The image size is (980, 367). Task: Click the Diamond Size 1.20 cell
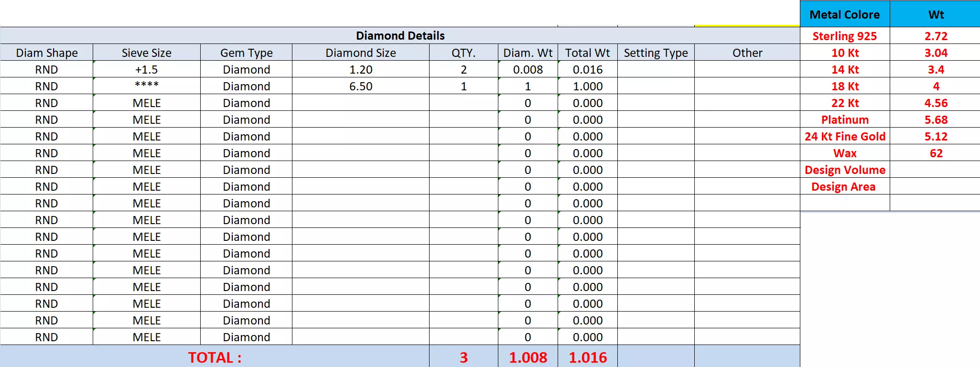[361, 69]
